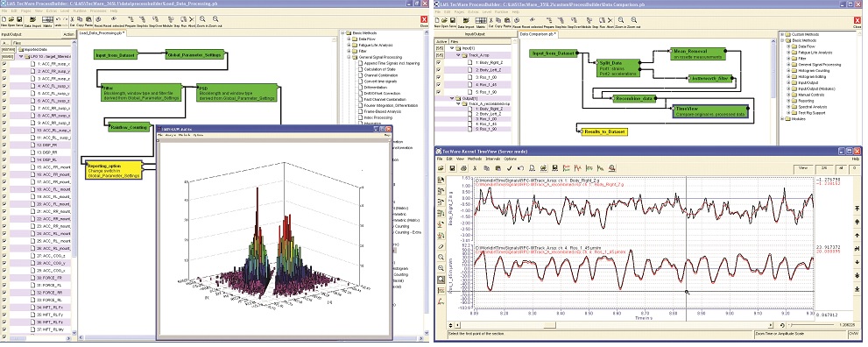Click Prepare icon in Load_Data_Processing window toolbar
The width and height of the screenshot is (868, 347).
pos(131,19)
